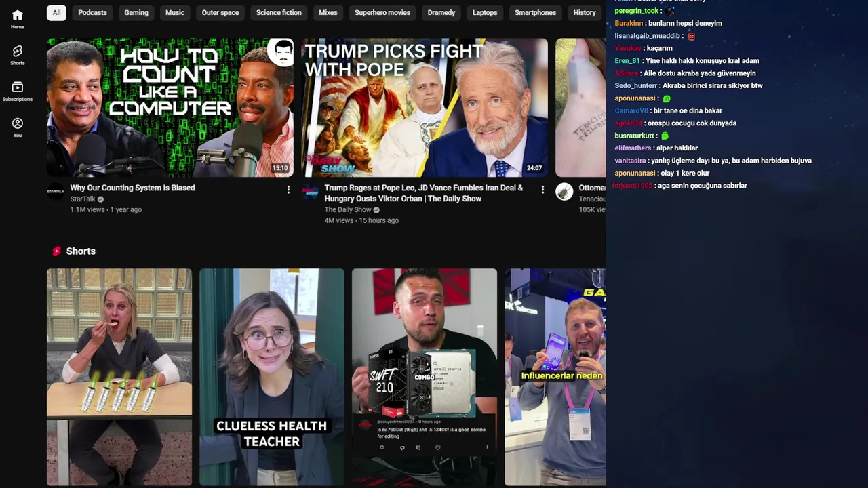Click chat username ASltare
Viewport: 868px width, 488px height.
pyautogui.click(x=627, y=73)
